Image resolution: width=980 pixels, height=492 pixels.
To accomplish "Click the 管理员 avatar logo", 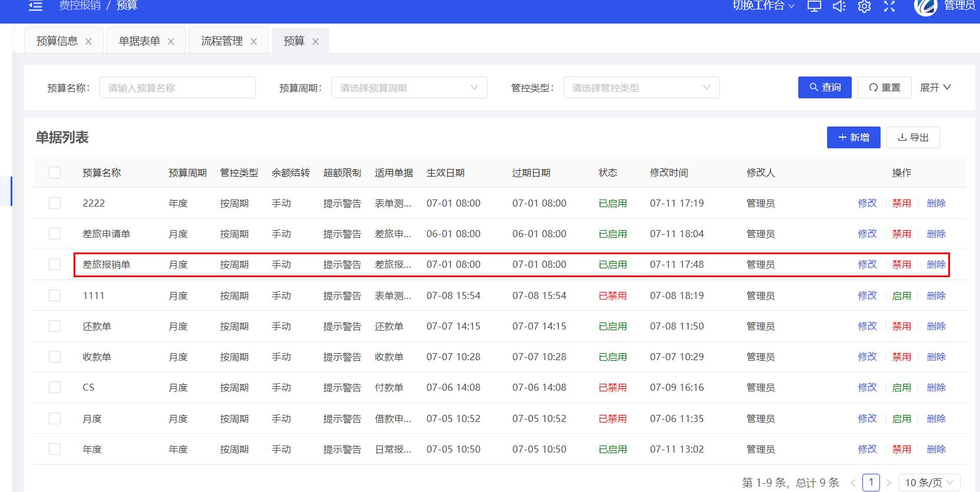I will tap(925, 6).
